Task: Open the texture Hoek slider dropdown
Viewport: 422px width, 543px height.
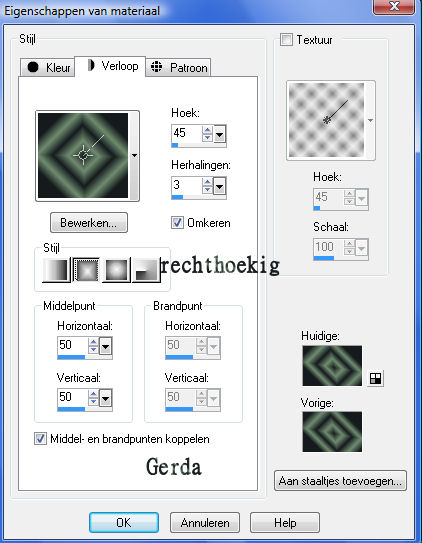Action: 362,198
